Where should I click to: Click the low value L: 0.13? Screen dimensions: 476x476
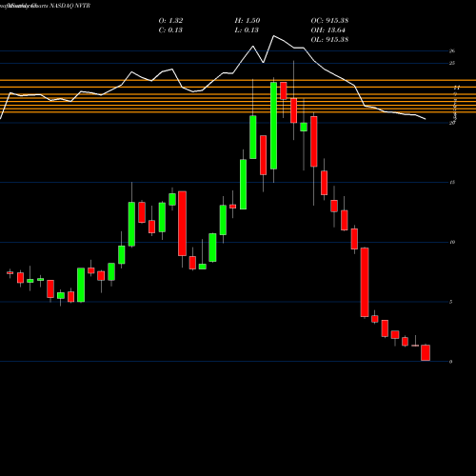point(247,30)
